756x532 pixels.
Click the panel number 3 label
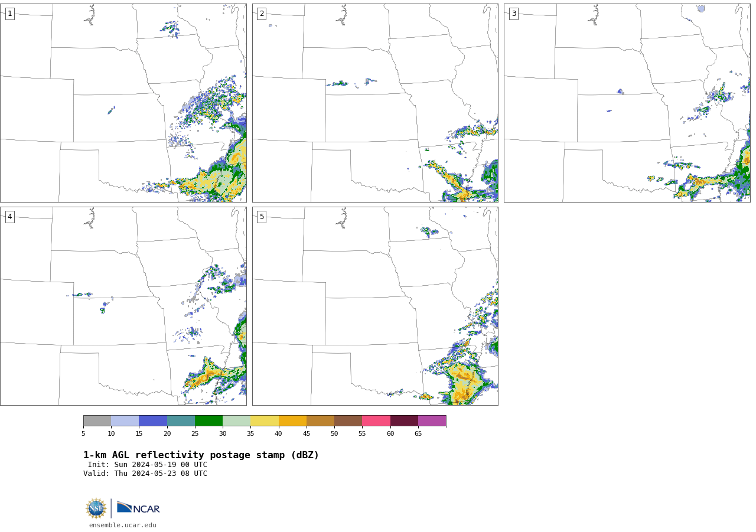click(513, 14)
